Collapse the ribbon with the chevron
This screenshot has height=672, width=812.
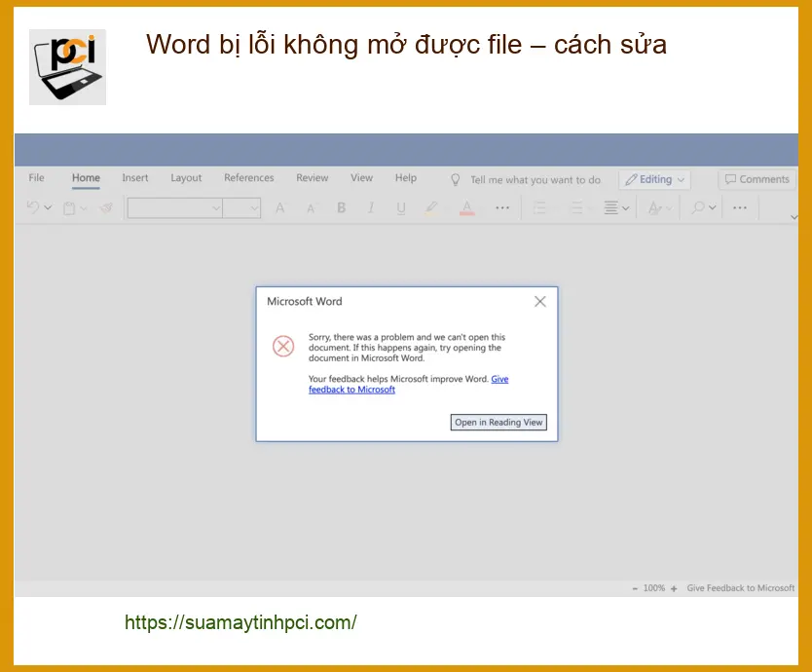click(x=794, y=217)
